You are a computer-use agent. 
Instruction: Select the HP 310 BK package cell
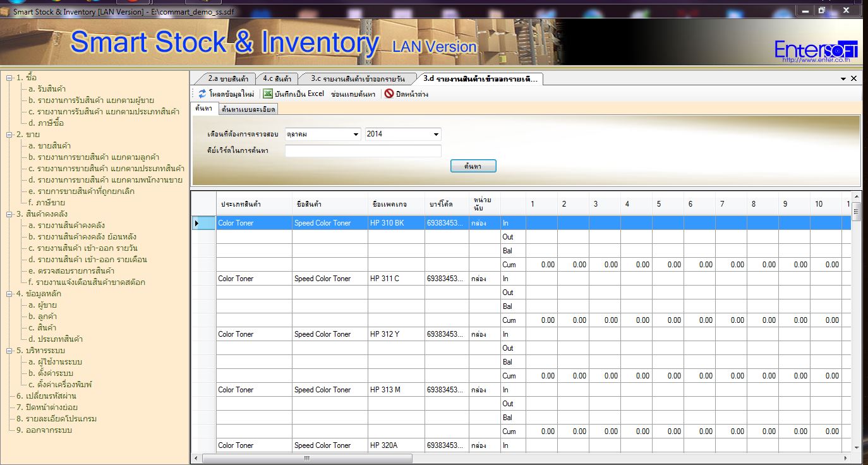[x=396, y=223]
